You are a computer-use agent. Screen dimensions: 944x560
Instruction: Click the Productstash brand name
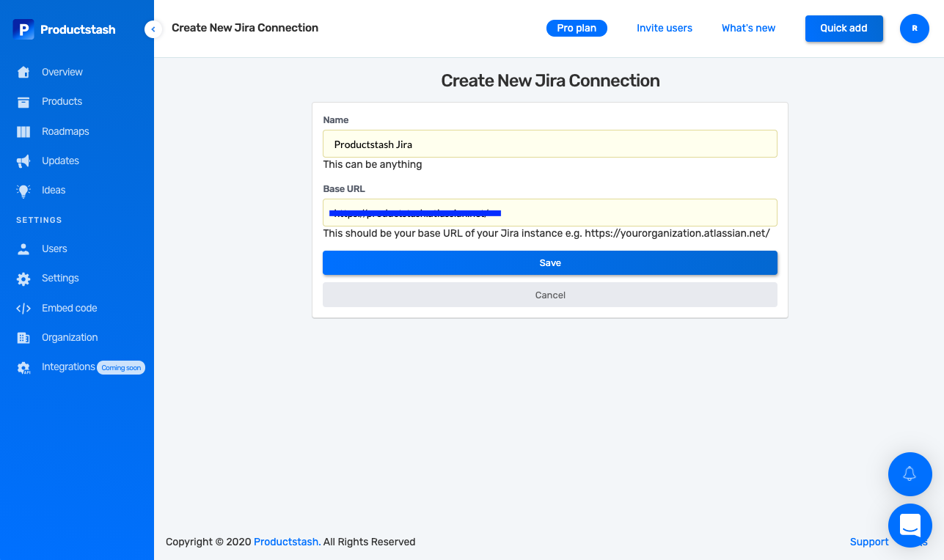tap(78, 29)
